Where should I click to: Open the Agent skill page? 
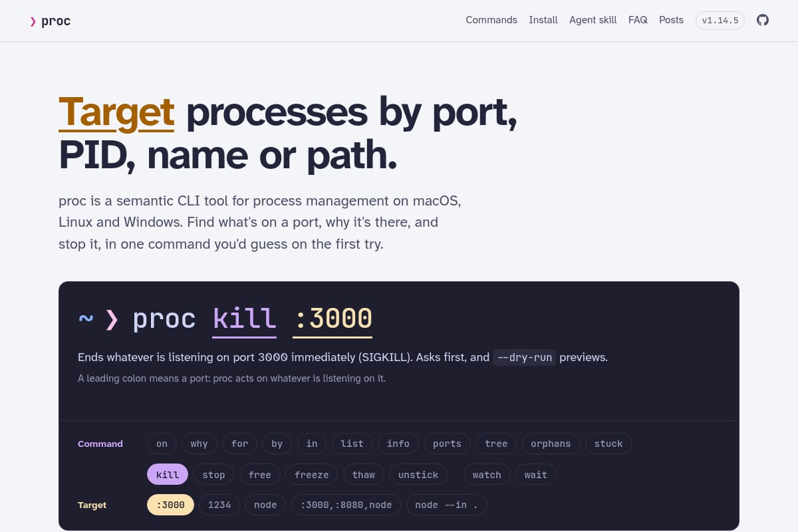point(593,20)
